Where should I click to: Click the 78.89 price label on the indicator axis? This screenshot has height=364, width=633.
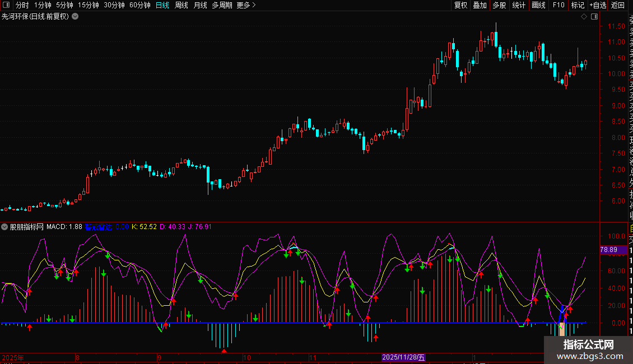coord(608,250)
